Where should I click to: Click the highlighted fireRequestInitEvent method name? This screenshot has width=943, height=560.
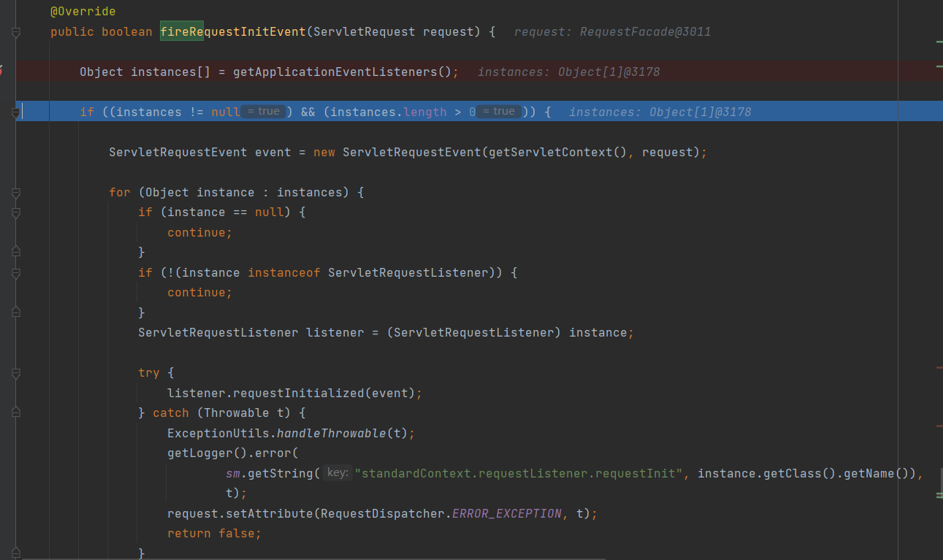point(232,31)
